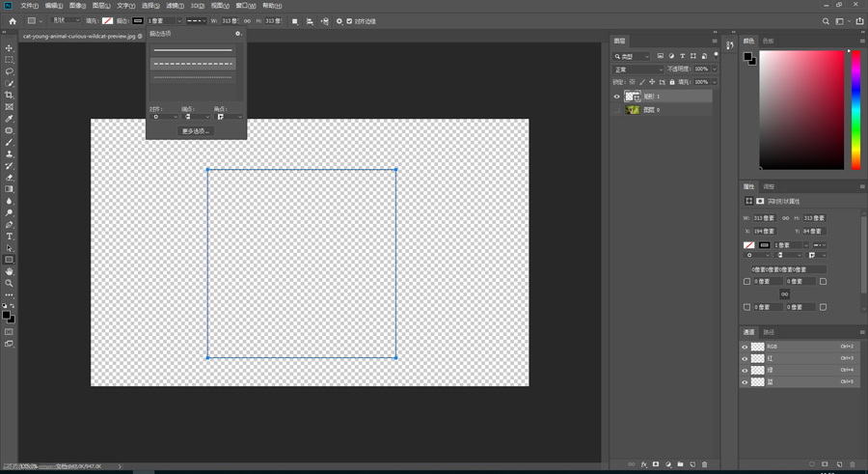Screen dimensions: 868x474
Task: Click the 更多选项 button
Action: [x=196, y=130]
